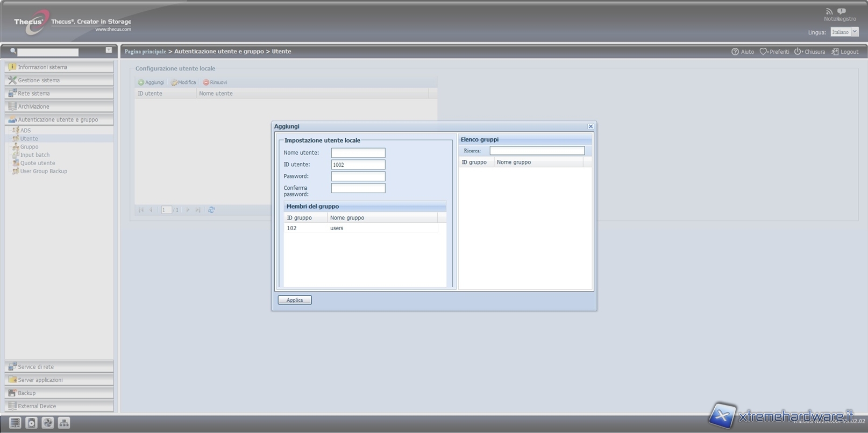Go to Pagina principale breadcrumb link
The image size is (868, 433).
(145, 52)
